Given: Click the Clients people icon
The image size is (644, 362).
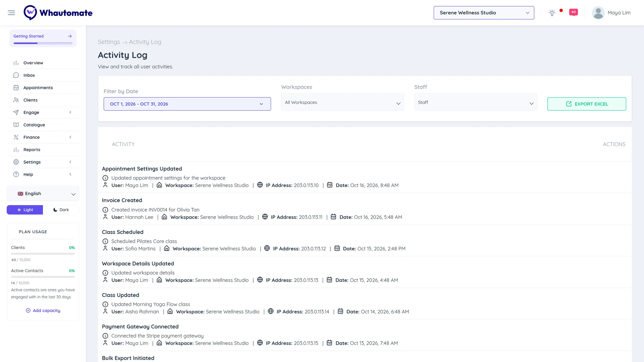Looking at the screenshot, I should [16, 100].
